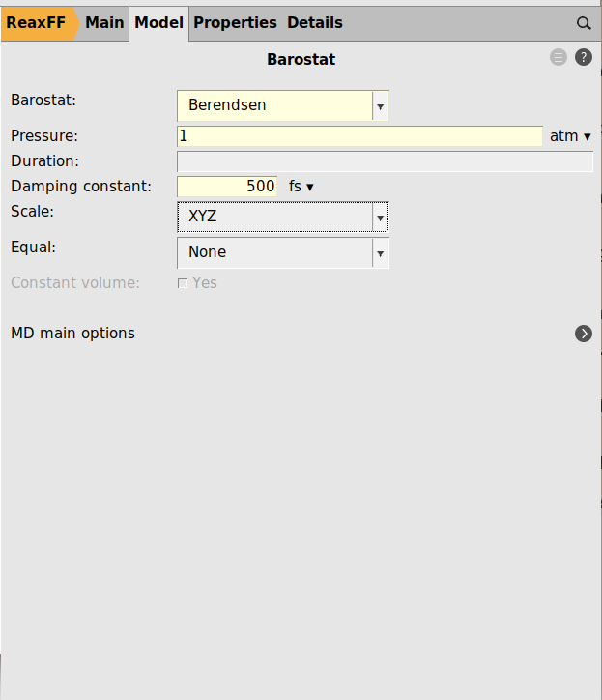Go to MD main options link
Viewport: 602px width, 700px height.
[x=72, y=334]
